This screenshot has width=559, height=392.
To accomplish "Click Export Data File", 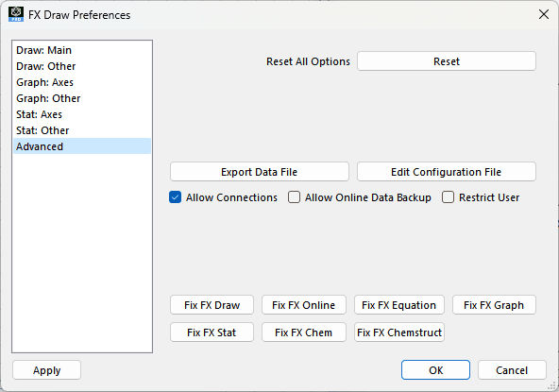I will [259, 172].
